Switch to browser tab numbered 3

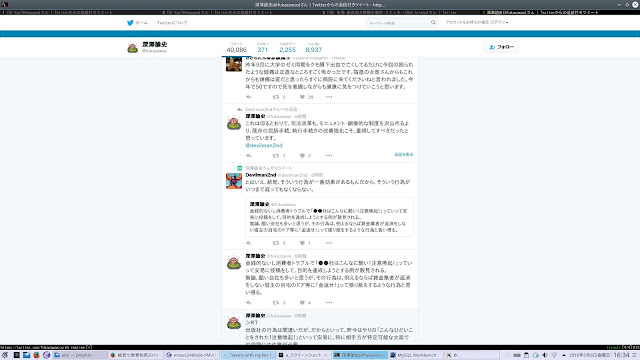[x=400, y=13]
